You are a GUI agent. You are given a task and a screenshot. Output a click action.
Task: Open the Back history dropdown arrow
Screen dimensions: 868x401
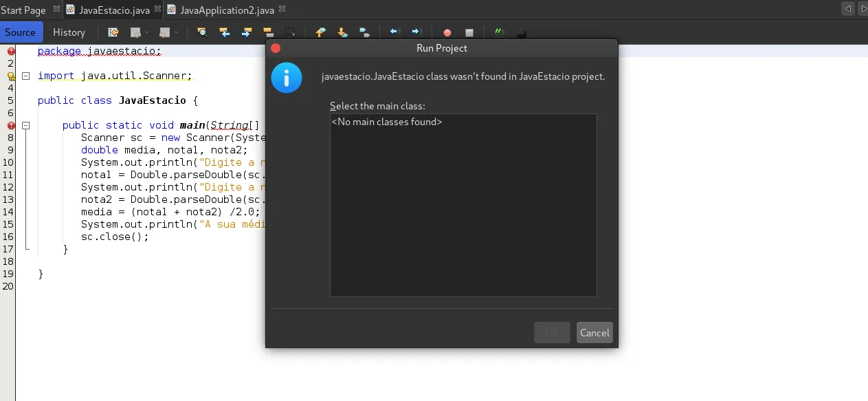(146, 32)
